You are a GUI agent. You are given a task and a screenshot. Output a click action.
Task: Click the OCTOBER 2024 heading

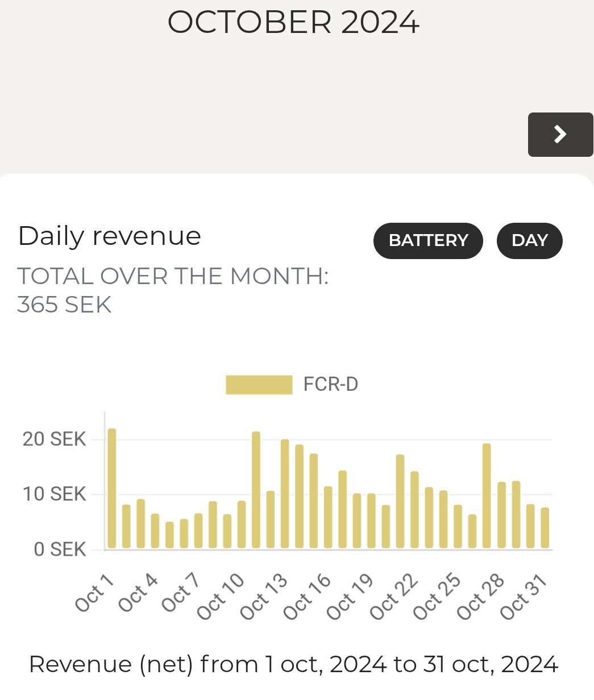pyautogui.click(x=293, y=23)
